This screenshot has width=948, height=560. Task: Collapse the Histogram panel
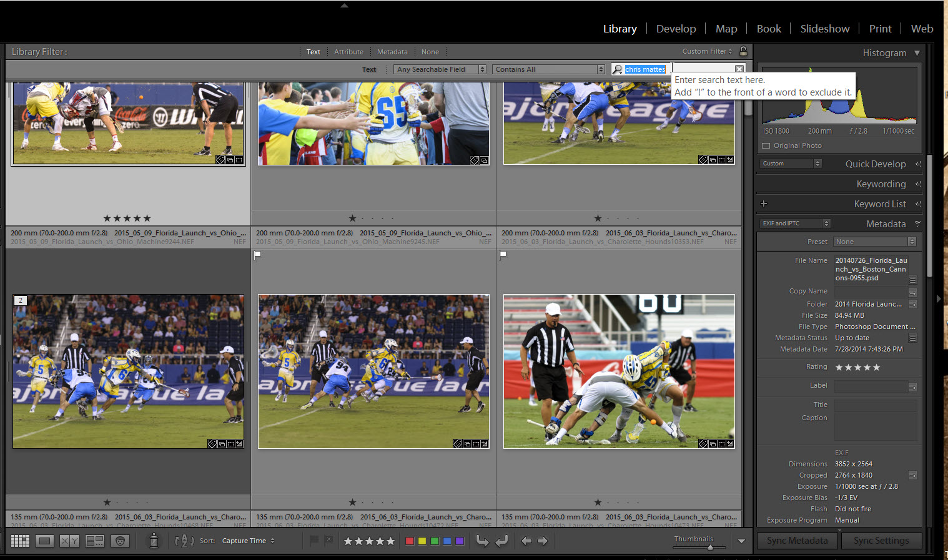tap(917, 53)
